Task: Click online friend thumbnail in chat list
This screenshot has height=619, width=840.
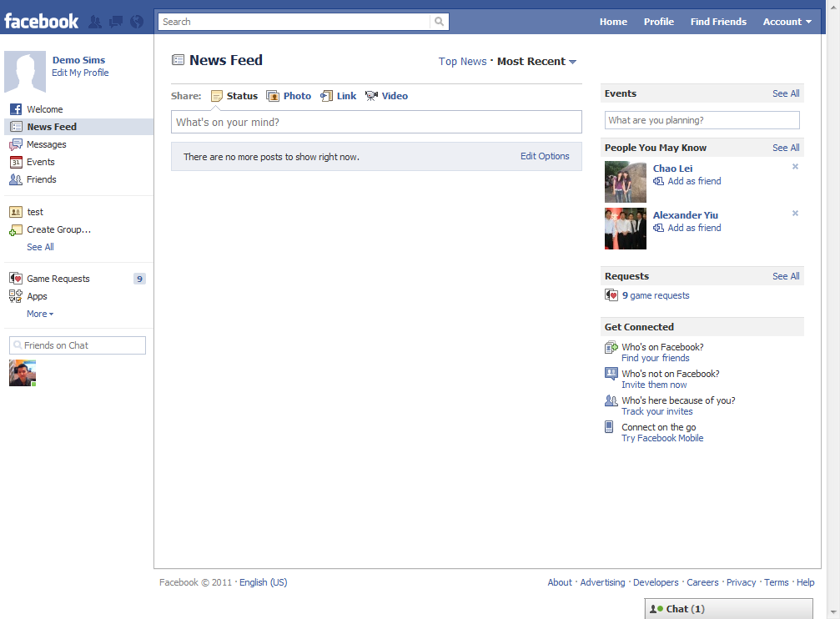Action: coord(23,373)
